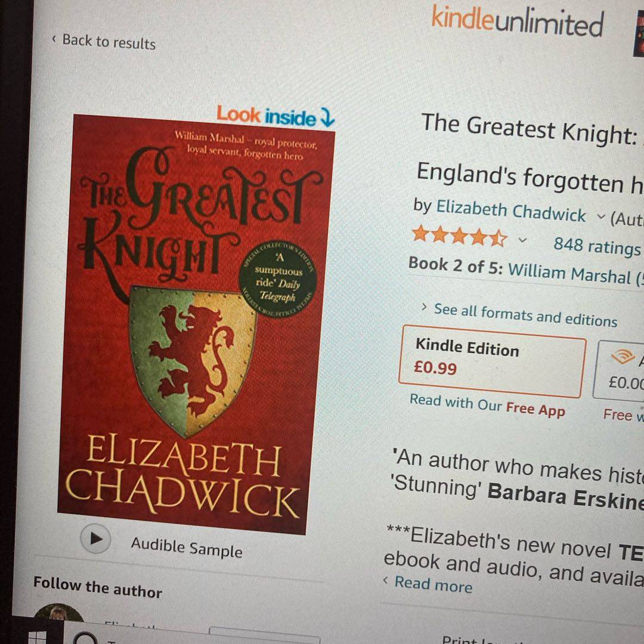Viewport: 644px width, 644px height.
Task: Expand the dropdown next to Elizabeth Chadwick
Action: [600, 216]
